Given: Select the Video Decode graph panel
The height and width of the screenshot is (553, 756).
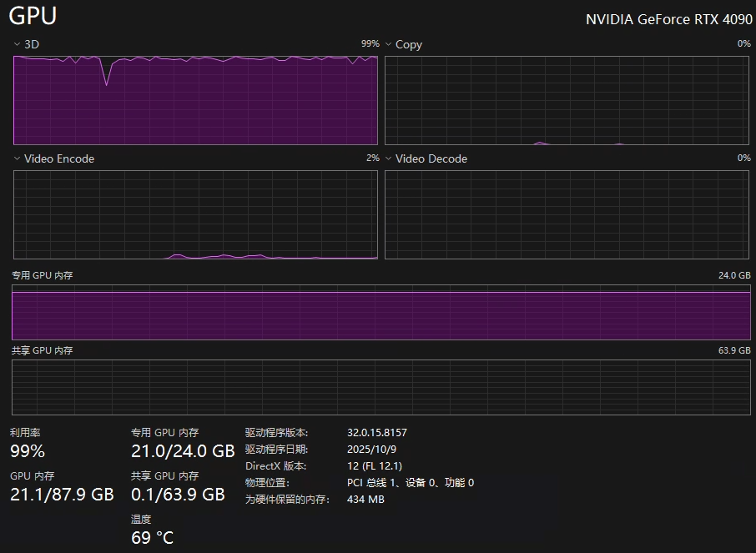Looking at the screenshot, I should tap(567, 214).
